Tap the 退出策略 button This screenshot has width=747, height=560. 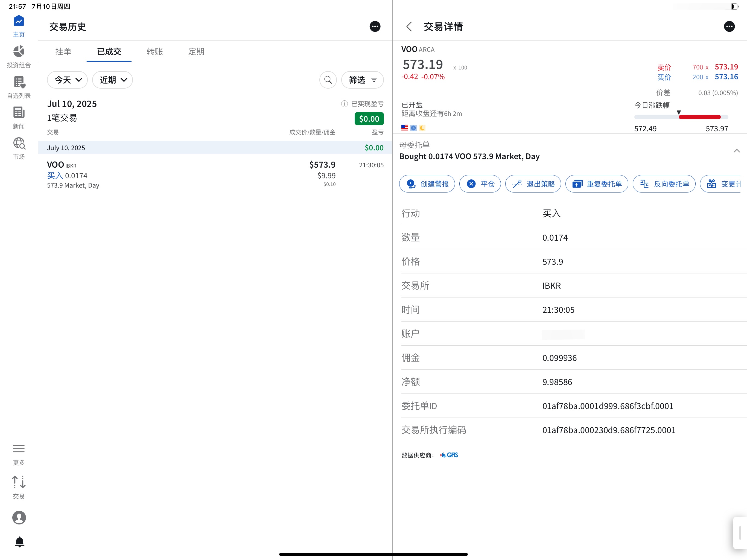(533, 184)
